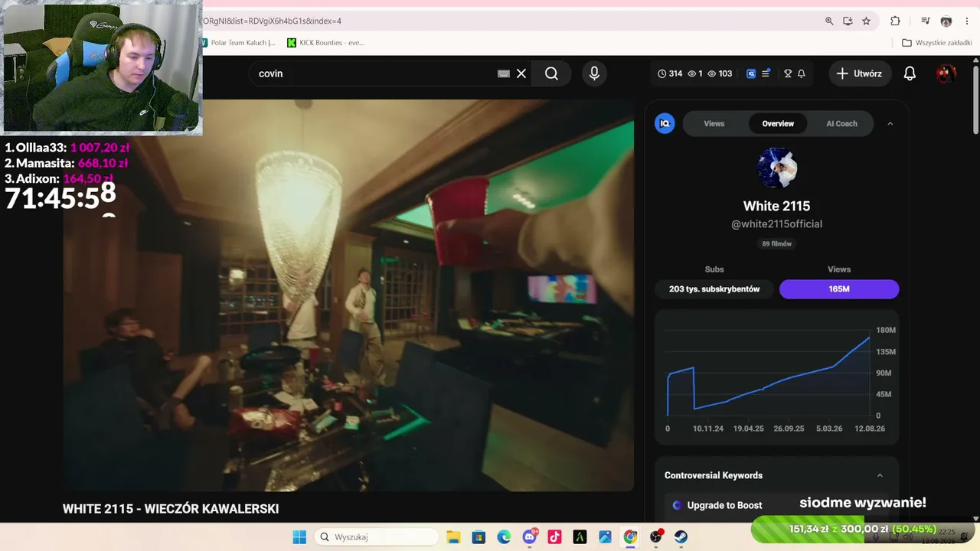Viewport: 980px width, 551px height.
Task: Open the on-screen keyboard icon in search box
Action: pos(503,73)
